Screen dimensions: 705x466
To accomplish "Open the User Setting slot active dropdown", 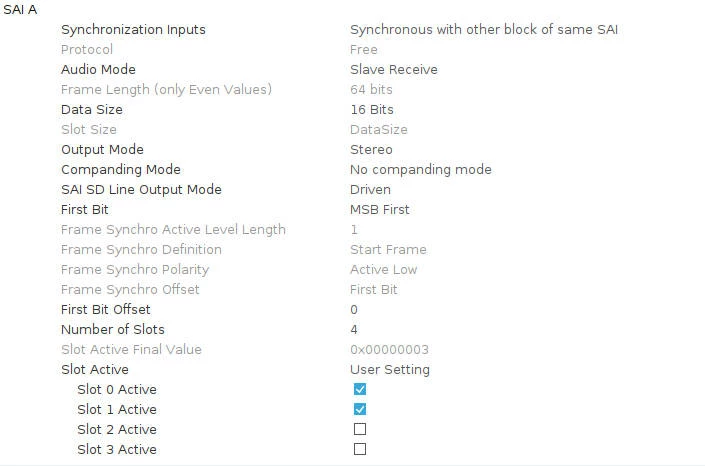I will click(390, 370).
